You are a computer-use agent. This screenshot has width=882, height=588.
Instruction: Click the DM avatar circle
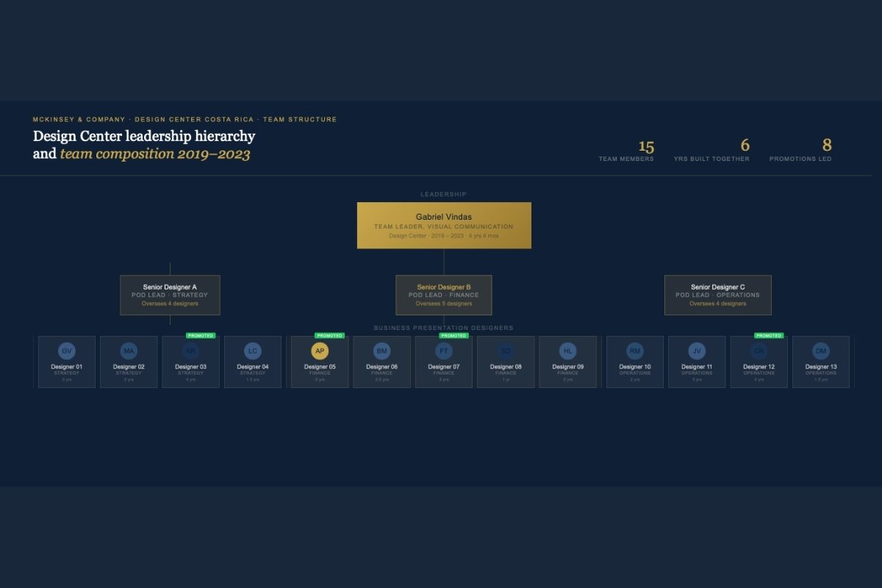[x=821, y=351]
